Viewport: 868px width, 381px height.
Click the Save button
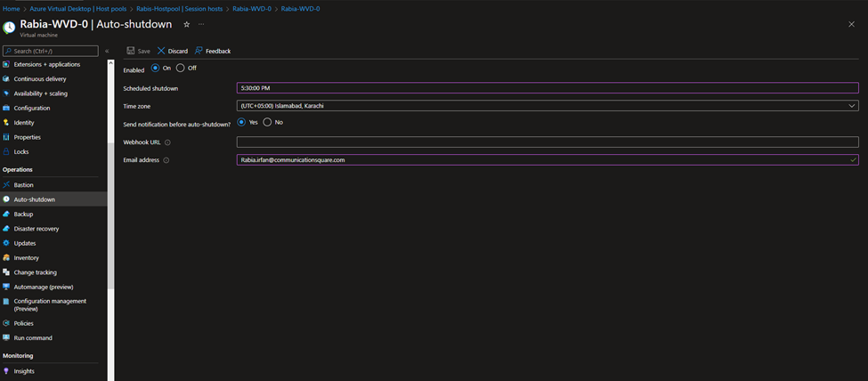(x=138, y=51)
